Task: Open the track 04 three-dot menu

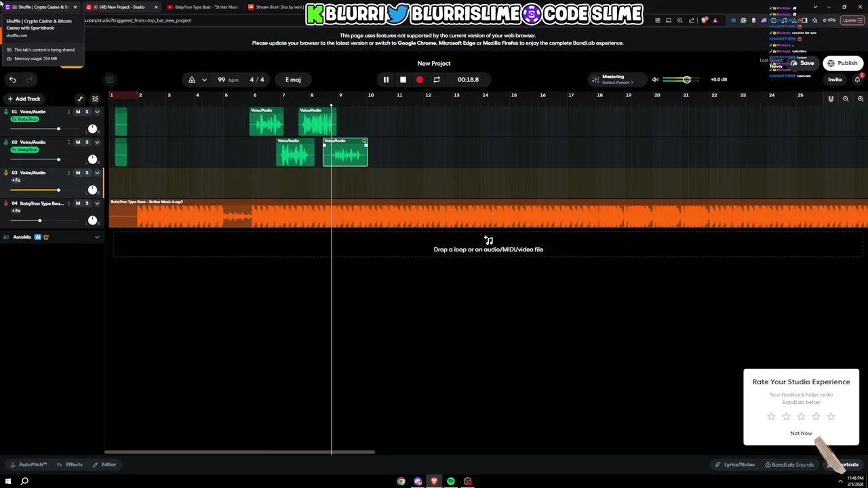Action: click(x=68, y=203)
